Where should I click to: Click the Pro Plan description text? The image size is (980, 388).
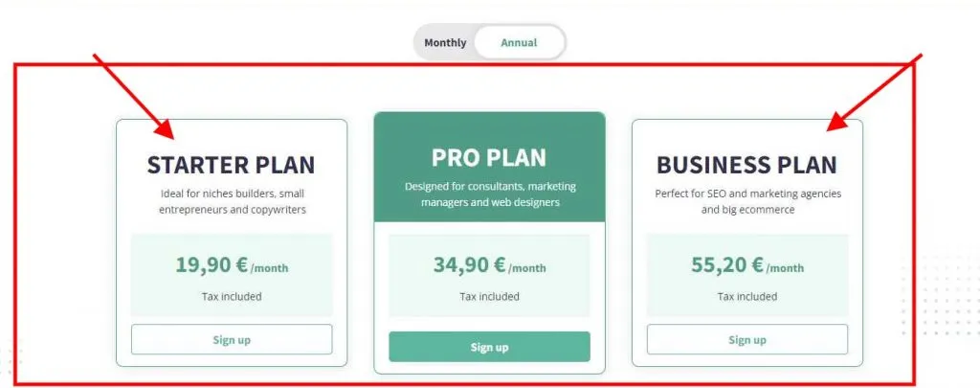click(489, 194)
